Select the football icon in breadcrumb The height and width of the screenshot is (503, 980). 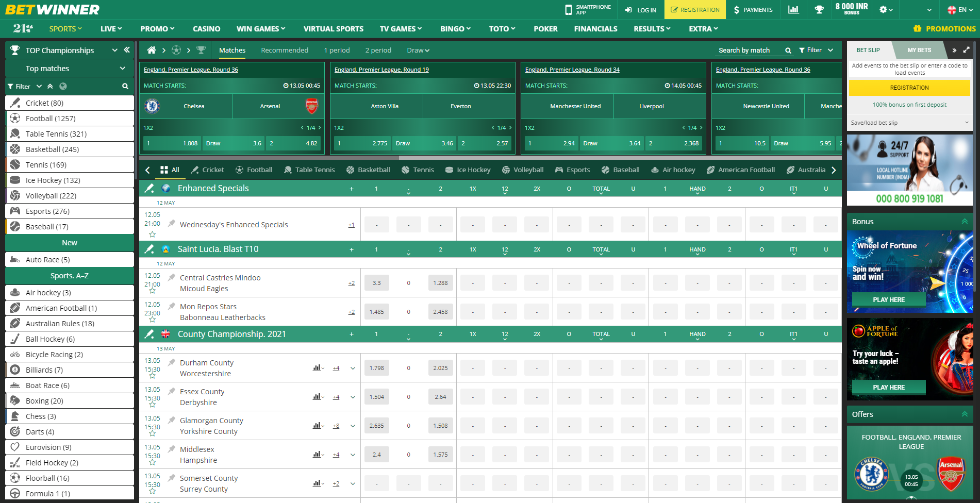(x=176, y=50)
